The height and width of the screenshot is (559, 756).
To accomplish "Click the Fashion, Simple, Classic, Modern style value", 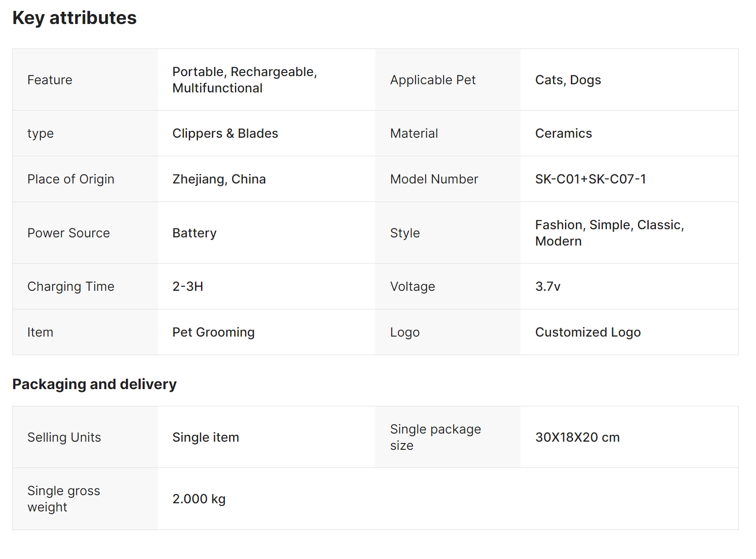I will tap(609, 233).
